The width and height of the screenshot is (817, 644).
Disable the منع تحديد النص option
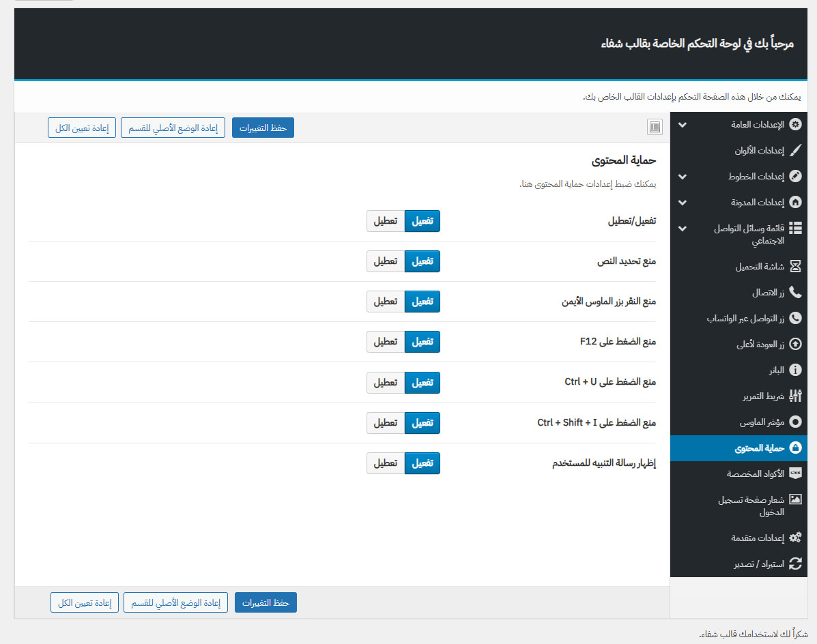(386, 261)
